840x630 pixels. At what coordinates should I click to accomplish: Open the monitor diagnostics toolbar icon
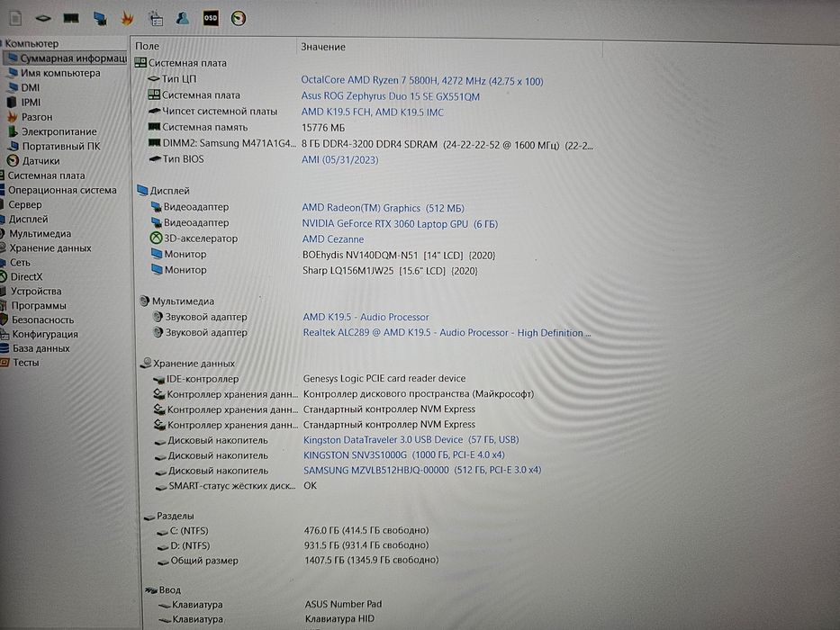tap(100, 19)
